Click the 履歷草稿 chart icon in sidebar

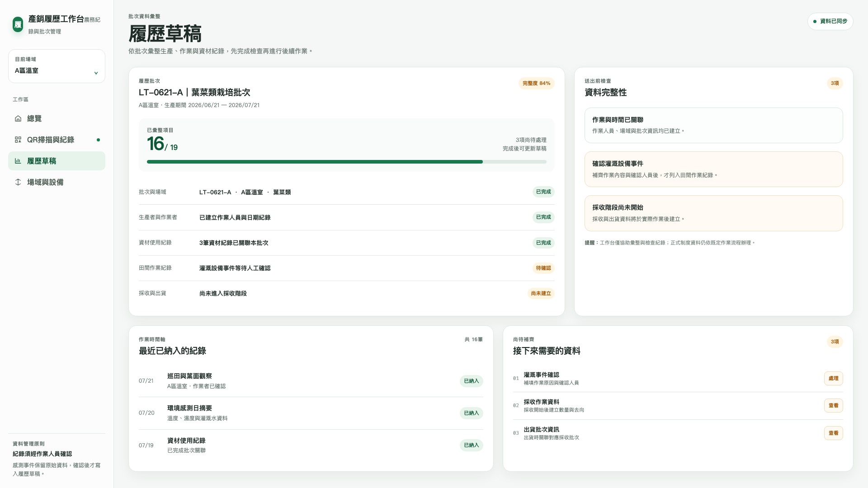pyautogui.click(x=18, y=161)
